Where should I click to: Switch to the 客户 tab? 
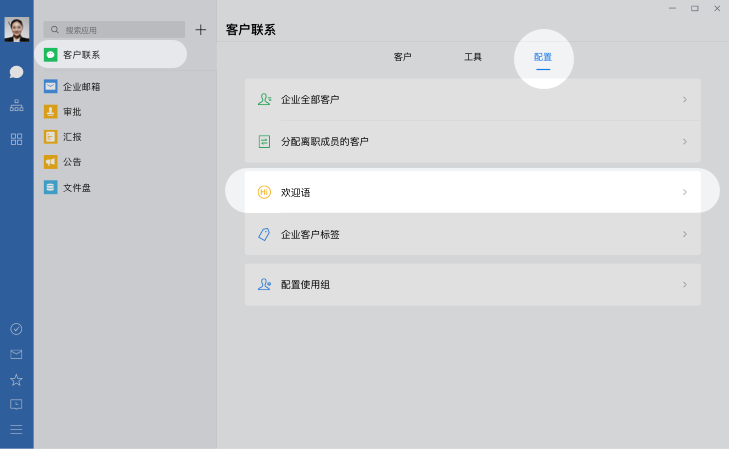402,57
